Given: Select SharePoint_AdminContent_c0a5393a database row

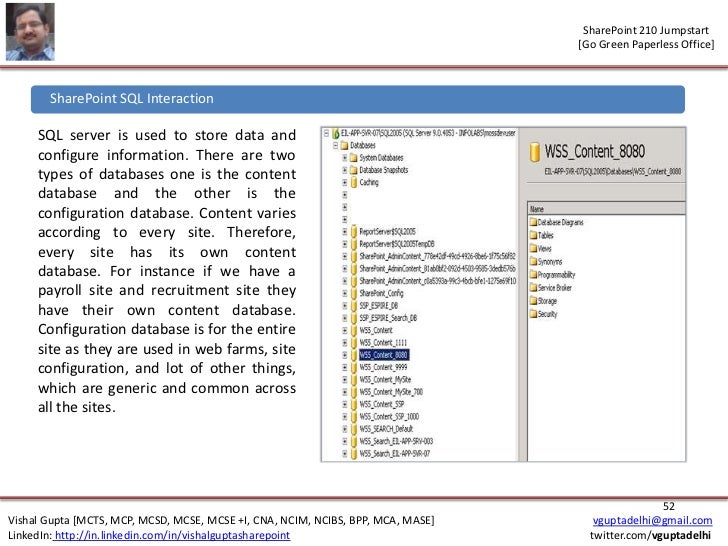Looking at the screenshot, I should [437, 281].
